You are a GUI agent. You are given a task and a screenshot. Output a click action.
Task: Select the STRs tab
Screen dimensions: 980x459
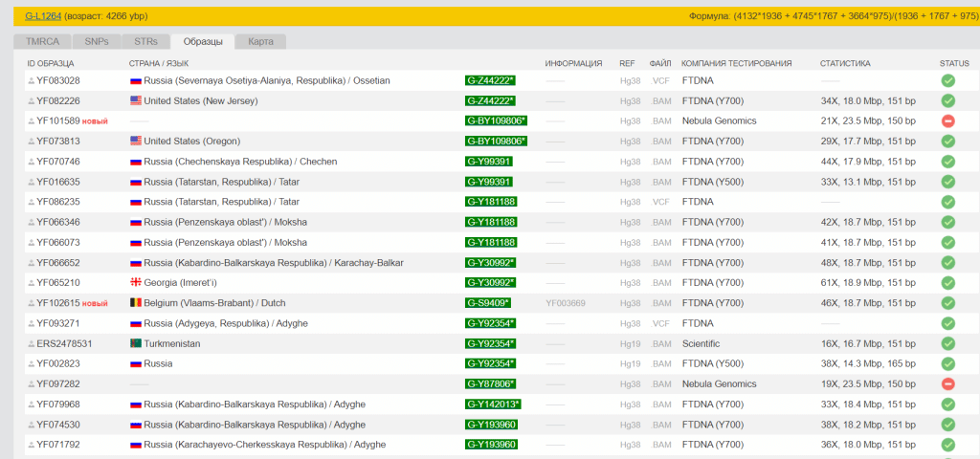[x=145, y=41]
